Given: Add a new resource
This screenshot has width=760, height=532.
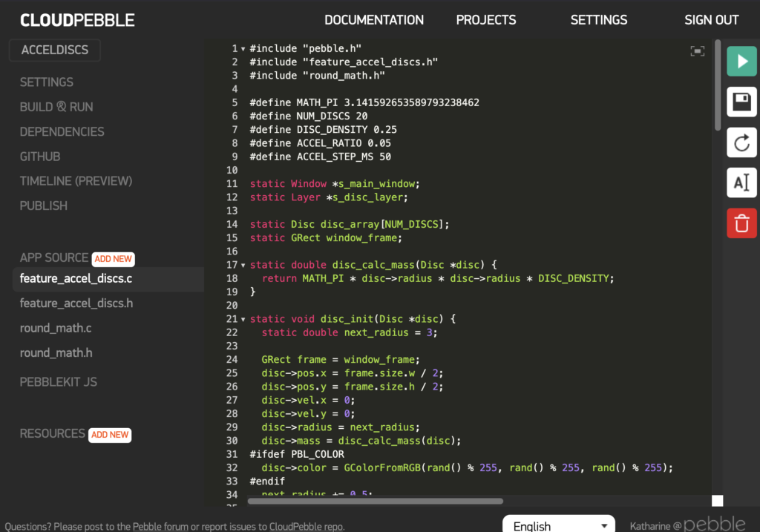Looking at the screenshot, I should [x=110, y=435].
